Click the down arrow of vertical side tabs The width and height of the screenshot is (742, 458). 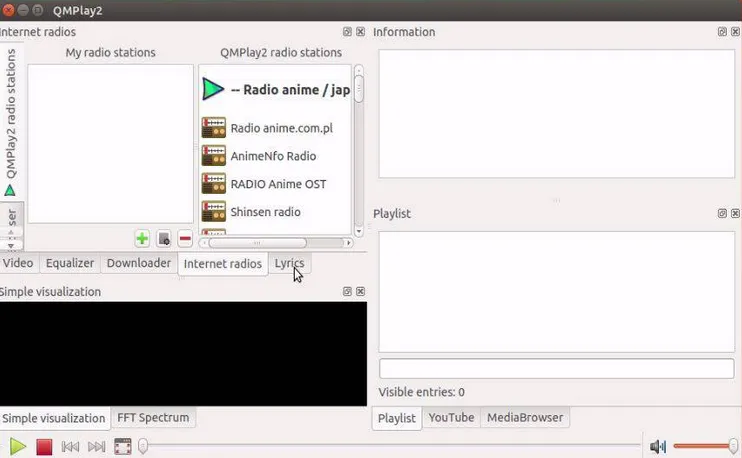(11, 246)
